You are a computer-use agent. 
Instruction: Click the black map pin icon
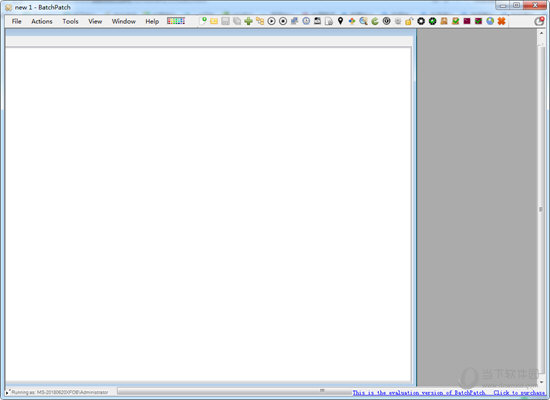[x=340, y=21]
